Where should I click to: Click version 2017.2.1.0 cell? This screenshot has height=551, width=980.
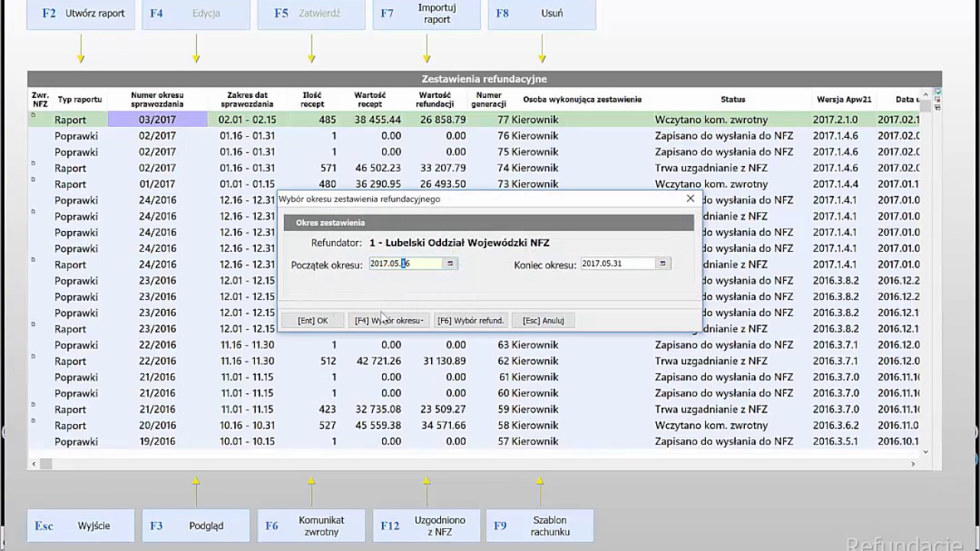[x=835, y=120]
